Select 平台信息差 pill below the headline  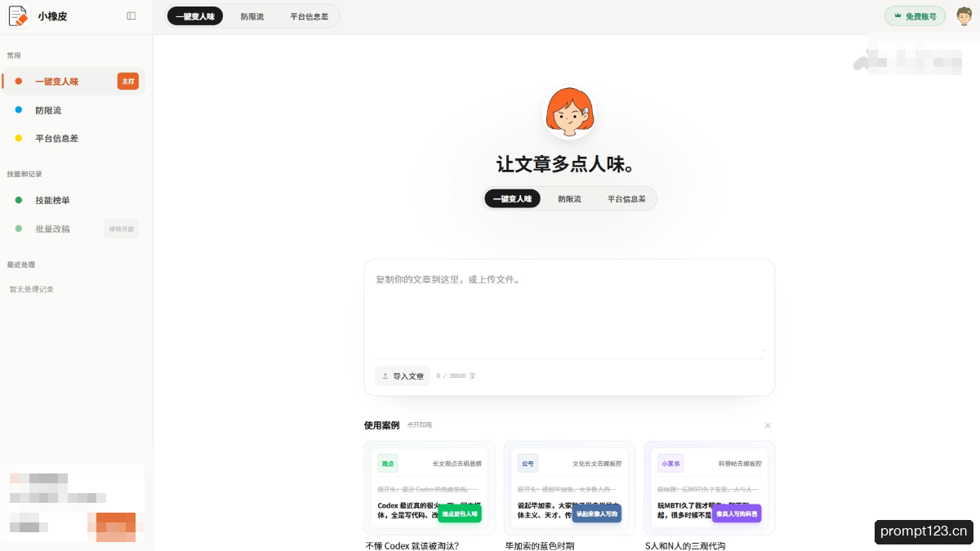(x=626, y=198)
